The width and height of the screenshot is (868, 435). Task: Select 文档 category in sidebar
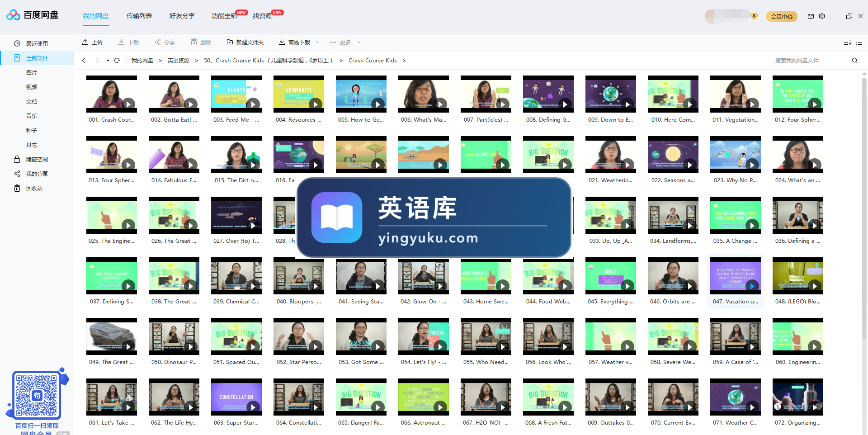tap(32, 101)
